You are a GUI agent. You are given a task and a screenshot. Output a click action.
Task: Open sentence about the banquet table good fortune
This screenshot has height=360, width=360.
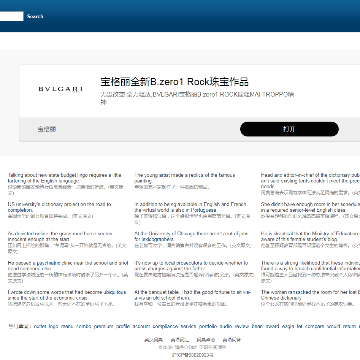193,295
